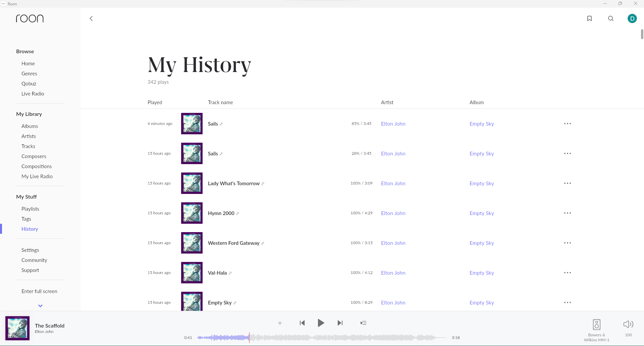Viewport: 644px width, 346px height.
Task: Switch to Qobuz browsing
Action: tap(29, 83)
